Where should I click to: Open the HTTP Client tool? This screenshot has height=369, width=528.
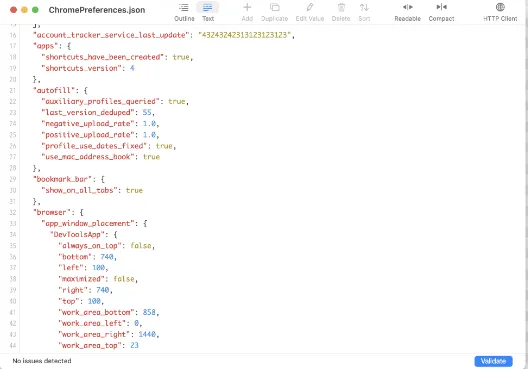pos(500,12)
